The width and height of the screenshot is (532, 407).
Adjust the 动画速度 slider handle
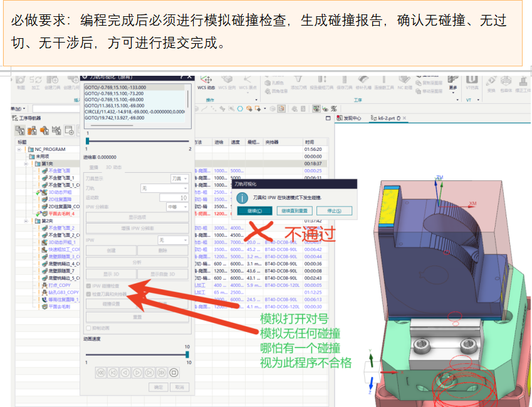coord(187,355)
